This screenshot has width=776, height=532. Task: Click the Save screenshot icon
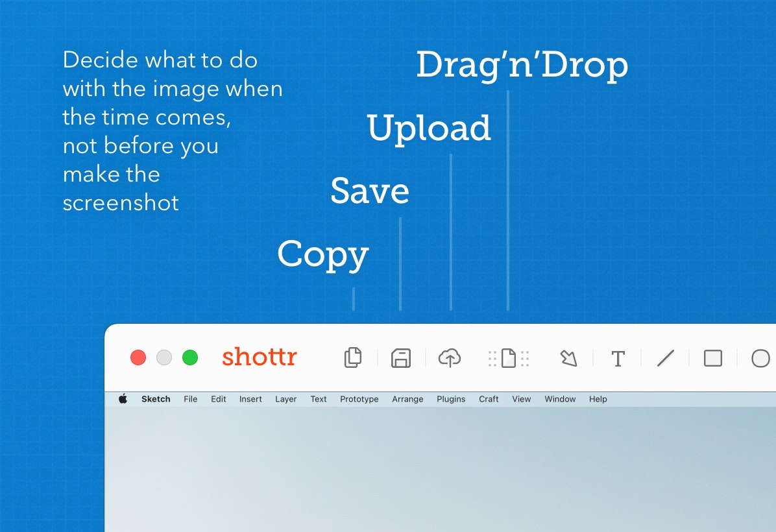[401, 357]
